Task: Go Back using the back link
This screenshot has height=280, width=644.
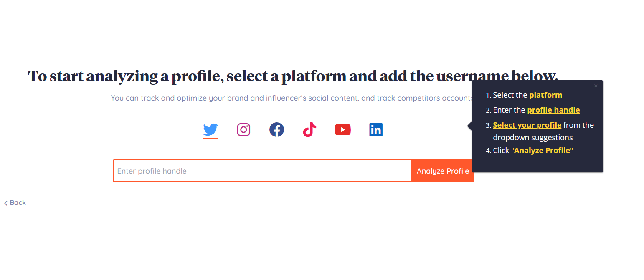Action: pyautogui.click(x=15, y=202)
